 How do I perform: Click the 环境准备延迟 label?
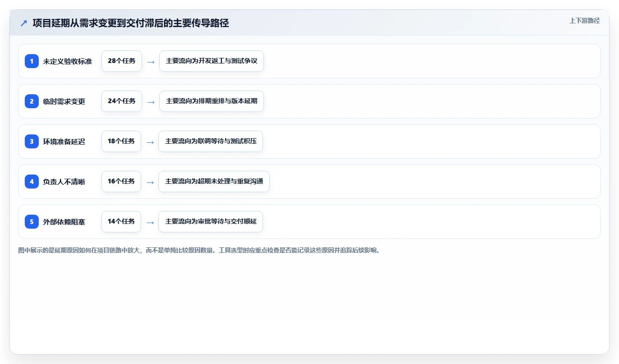64,142
